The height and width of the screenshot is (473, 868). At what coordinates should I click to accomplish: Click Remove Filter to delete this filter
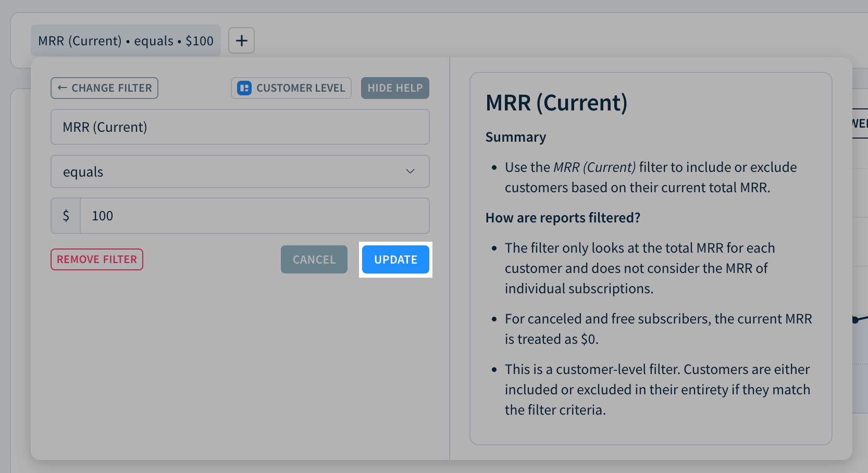96,259
